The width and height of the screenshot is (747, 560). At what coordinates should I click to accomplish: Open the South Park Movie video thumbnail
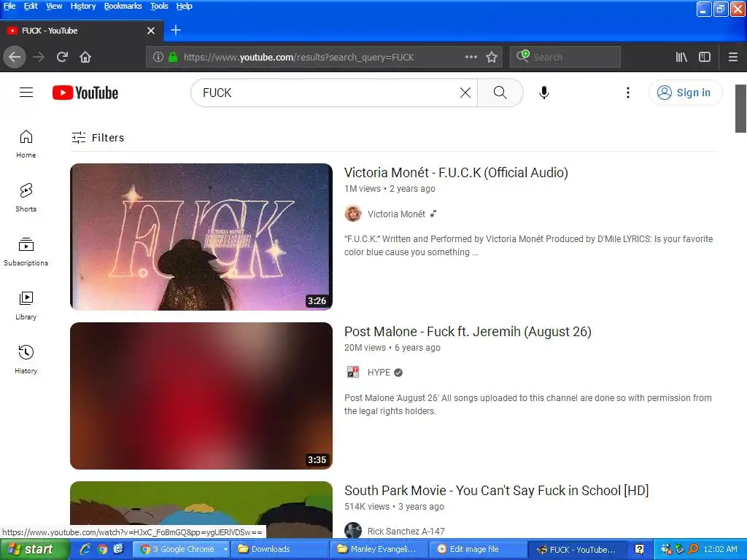click(x=201, y=510)
